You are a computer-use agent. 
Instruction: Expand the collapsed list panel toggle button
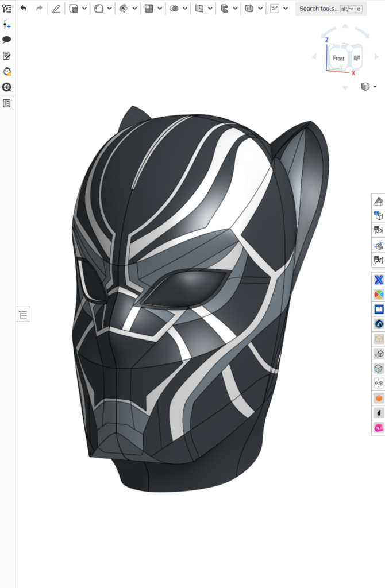[x=23, y=314]
